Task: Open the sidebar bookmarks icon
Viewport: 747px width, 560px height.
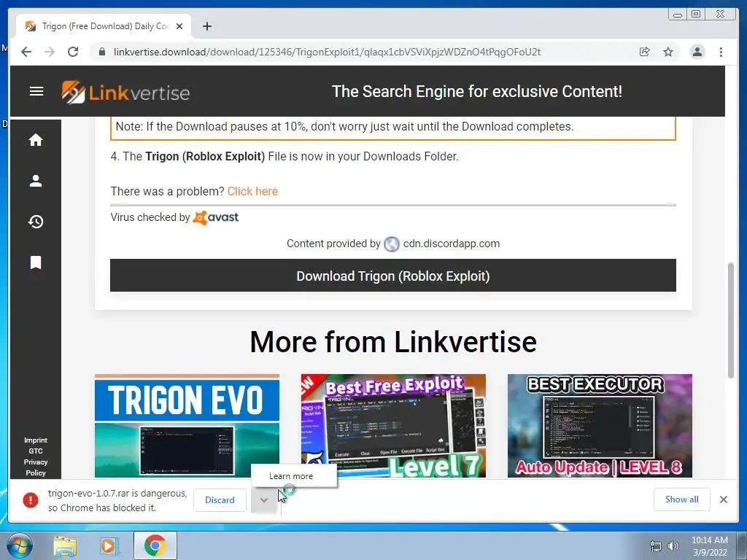Action: [36, 262]
